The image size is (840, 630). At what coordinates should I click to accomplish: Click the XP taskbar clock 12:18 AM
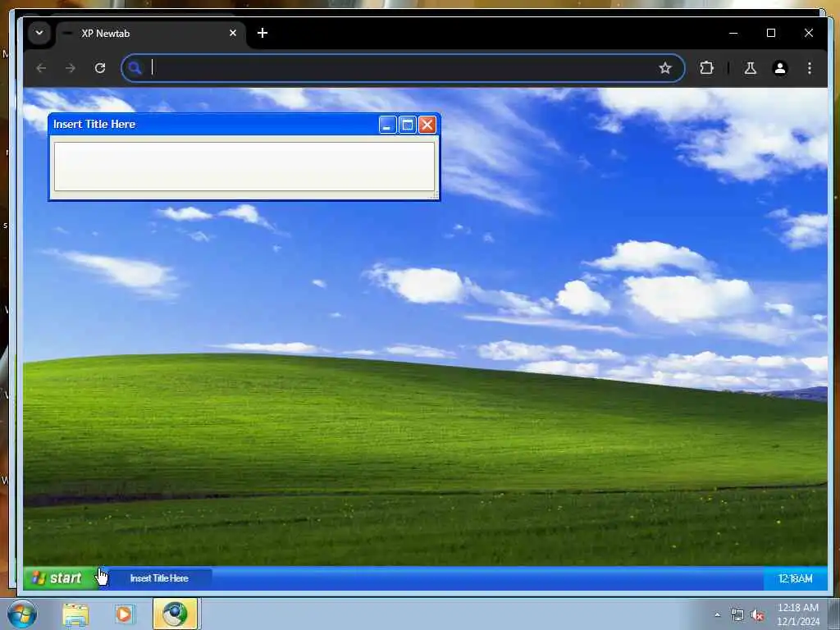tap(795, 578)
